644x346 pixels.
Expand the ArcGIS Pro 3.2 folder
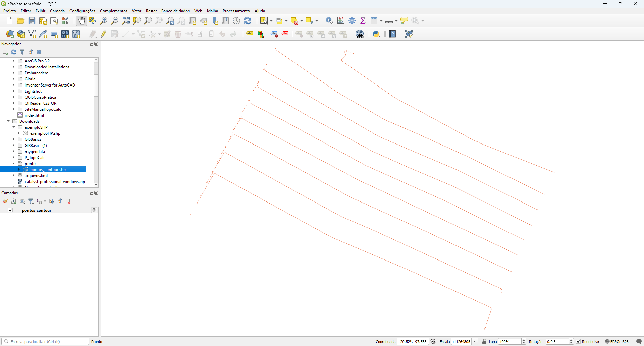pyautogui.click(x=14, y=61)
